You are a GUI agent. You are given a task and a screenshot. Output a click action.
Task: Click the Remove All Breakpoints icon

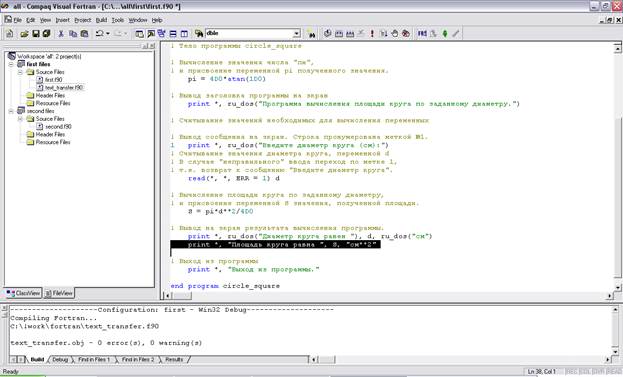click(x=406, y=34)
